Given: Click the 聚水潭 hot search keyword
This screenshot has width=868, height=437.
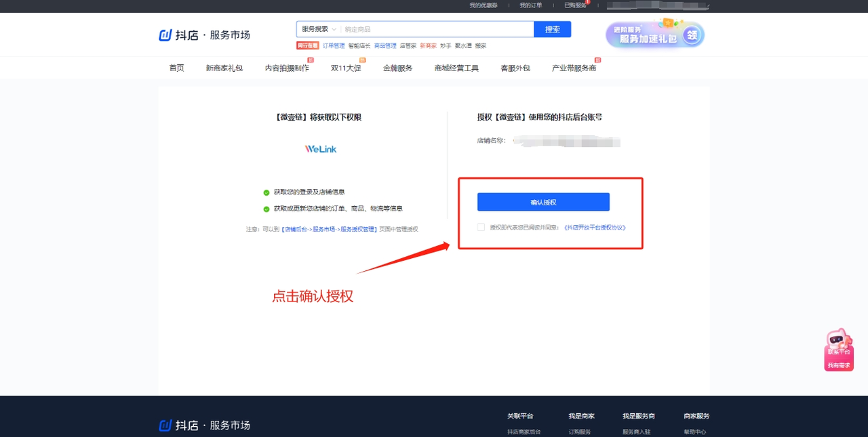Looking at the screenshot, I should click(463, 46).
